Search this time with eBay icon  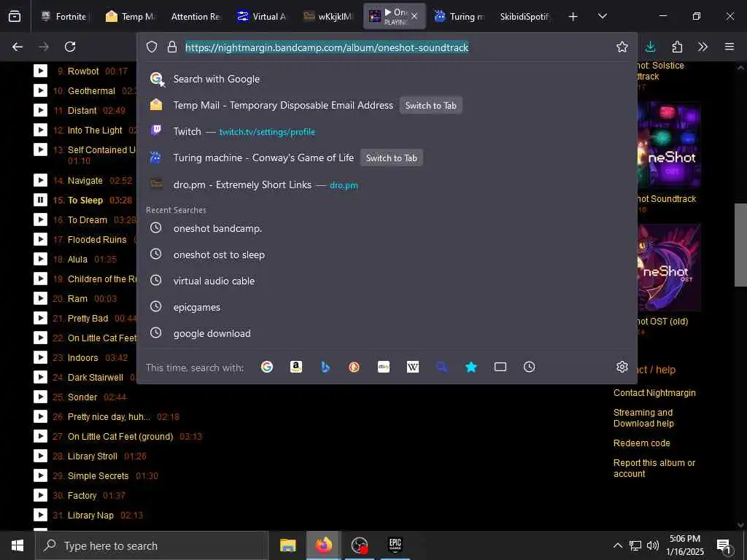point(384,367)
